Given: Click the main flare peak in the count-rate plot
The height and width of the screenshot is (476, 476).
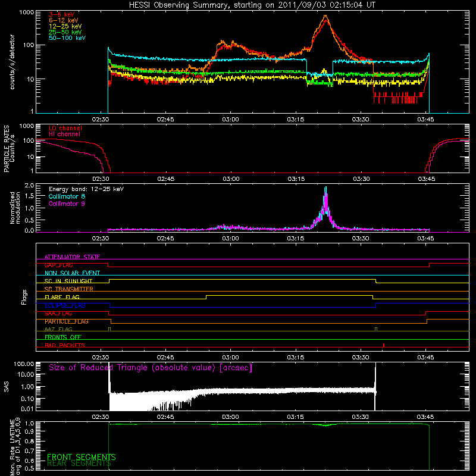Looking at the screenshot, I should tap(325, 17).
